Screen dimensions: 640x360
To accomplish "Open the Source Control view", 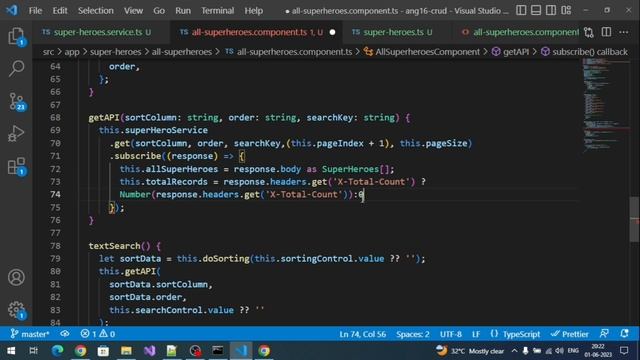I will click(16, 102).
